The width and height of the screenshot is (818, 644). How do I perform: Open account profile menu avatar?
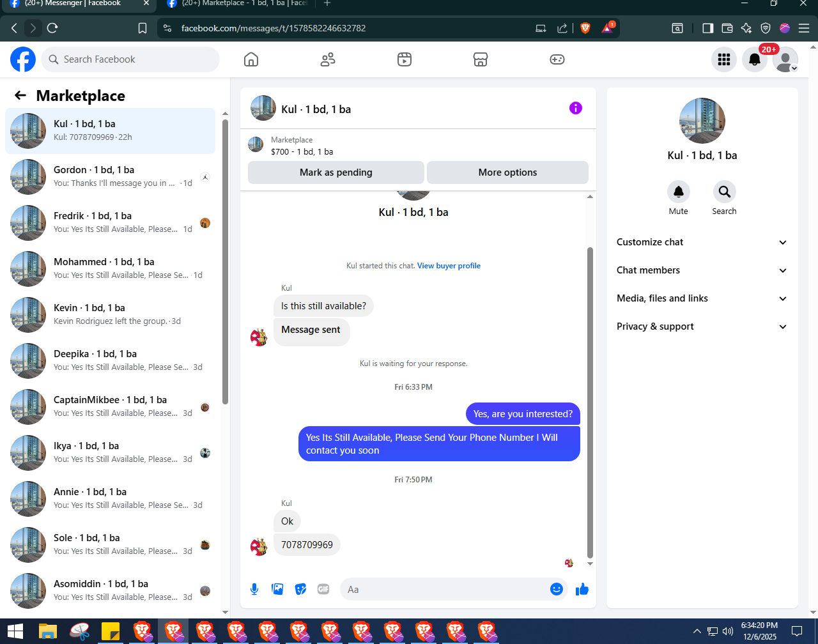point(785,59)
